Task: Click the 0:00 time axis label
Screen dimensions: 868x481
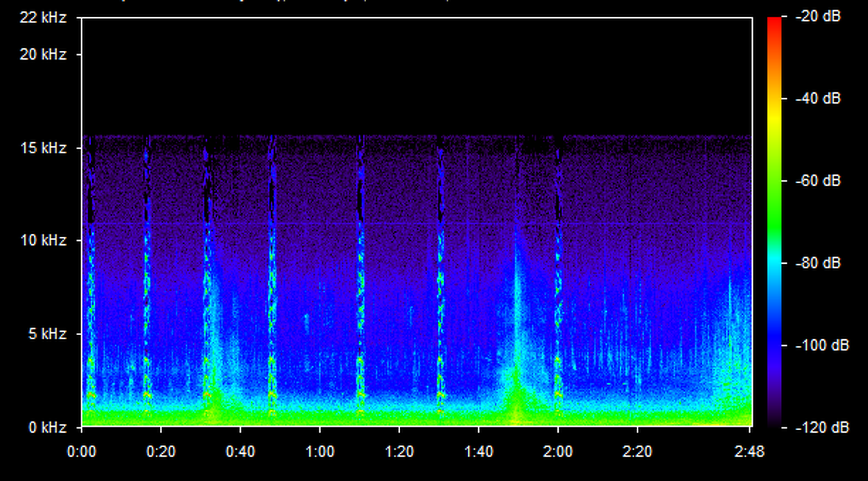Action: coord(81,452)
